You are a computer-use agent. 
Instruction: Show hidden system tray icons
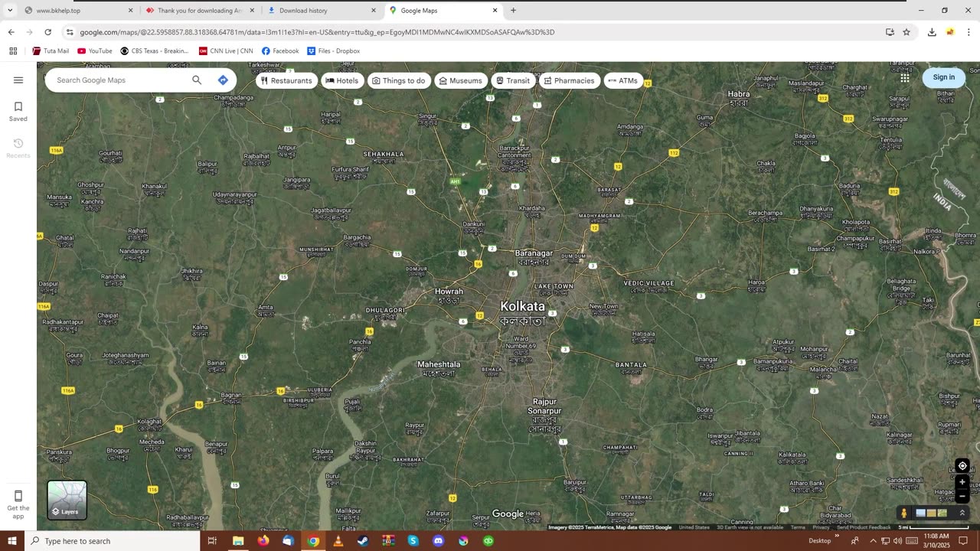click(x=873, y=541)
